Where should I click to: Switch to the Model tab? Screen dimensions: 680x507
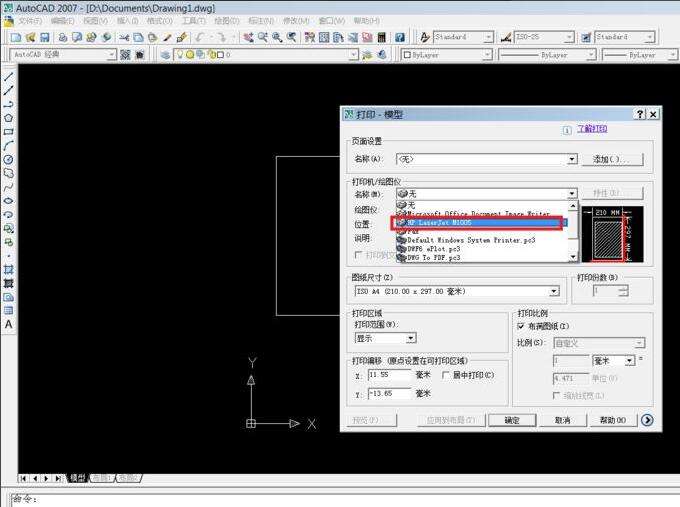pyautogui.click(x=78, y=478)
